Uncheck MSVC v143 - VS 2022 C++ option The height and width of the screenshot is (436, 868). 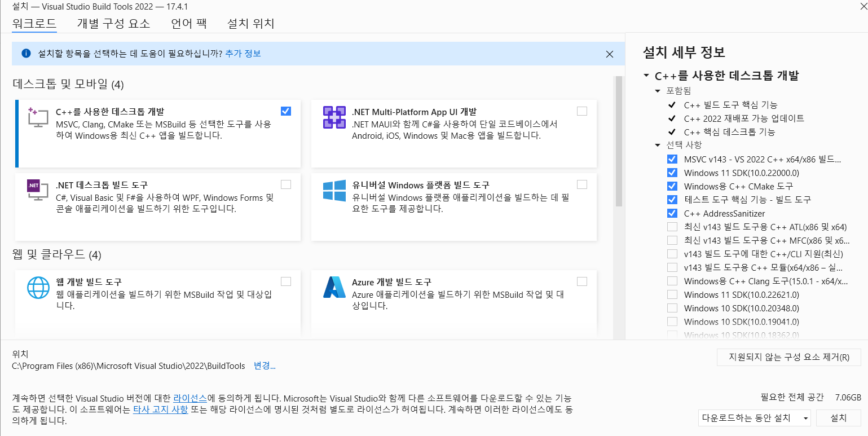[672, 159]
